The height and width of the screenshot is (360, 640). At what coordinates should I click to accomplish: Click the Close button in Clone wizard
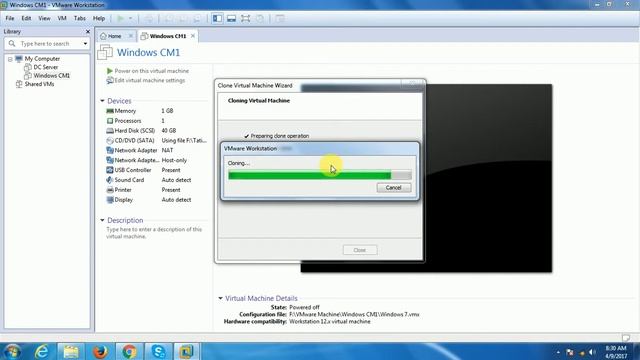(x=360, y=250)
